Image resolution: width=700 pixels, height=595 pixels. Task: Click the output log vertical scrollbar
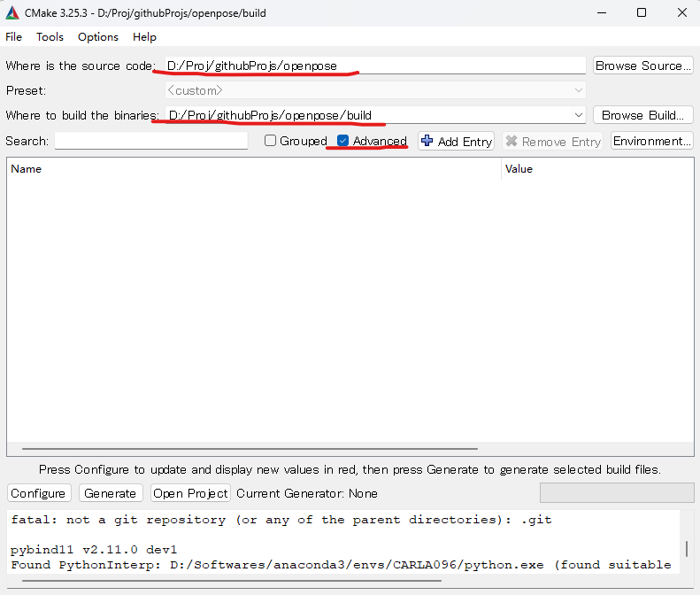(x=687, y=549)
